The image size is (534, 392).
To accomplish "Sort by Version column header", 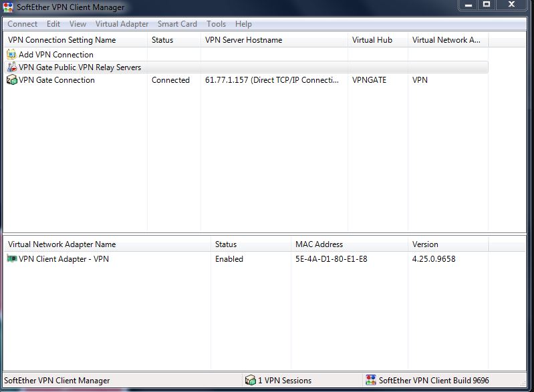I will [448, 244].
